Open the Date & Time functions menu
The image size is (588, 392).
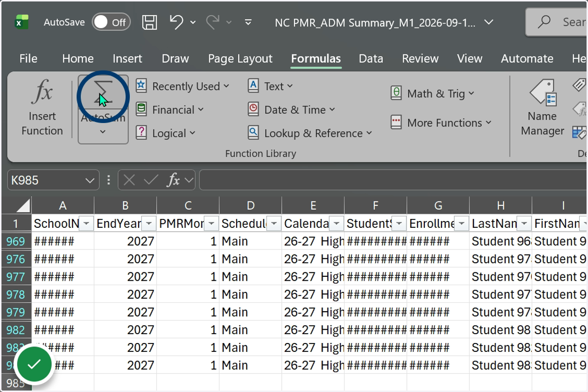(x=292, y=110)
